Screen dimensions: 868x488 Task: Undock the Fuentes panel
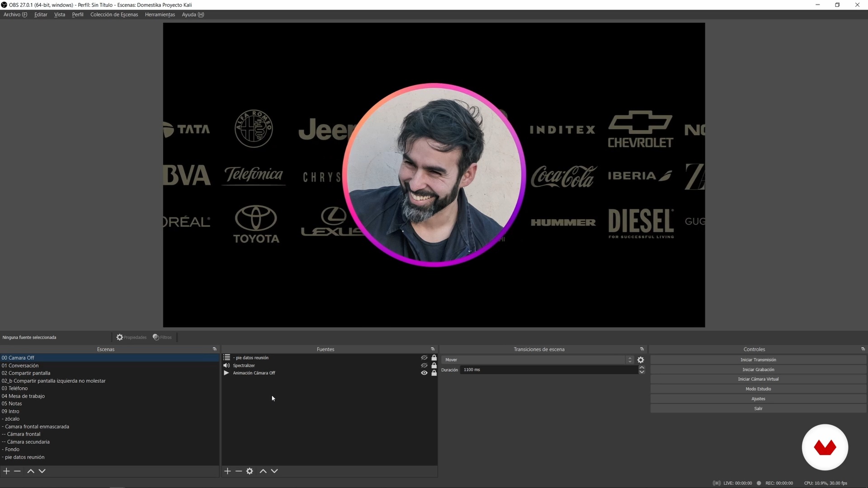pos(433,349)
